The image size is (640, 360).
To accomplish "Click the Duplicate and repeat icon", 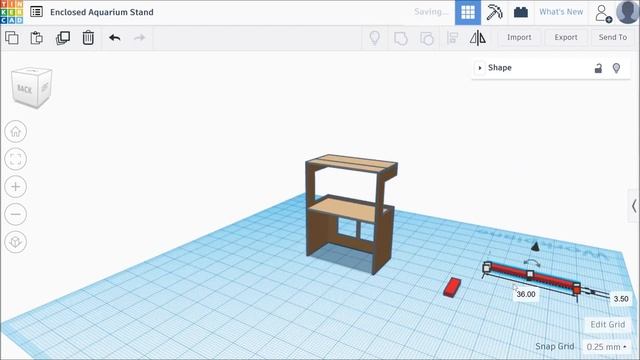I will 63,38.
